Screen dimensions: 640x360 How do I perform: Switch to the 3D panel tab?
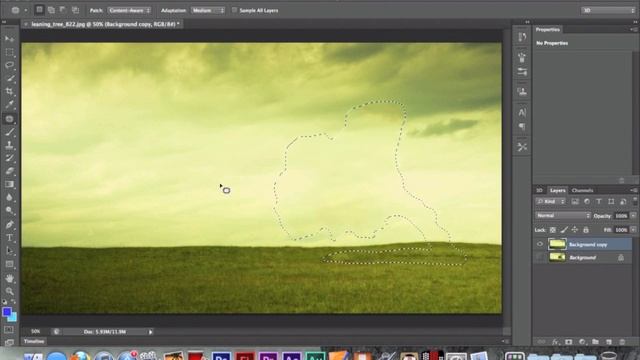(539, 191)
